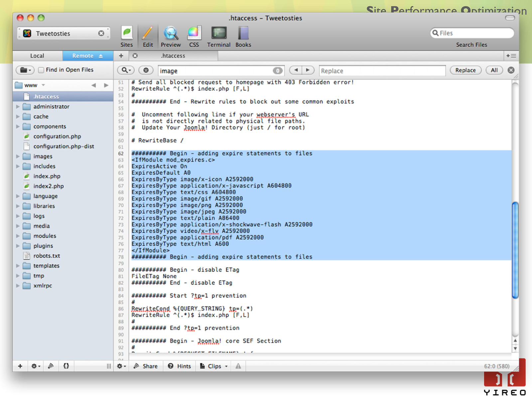Click the find history asterisk button
The width and height of the screenshot is (532, 399).
[146, 70]
